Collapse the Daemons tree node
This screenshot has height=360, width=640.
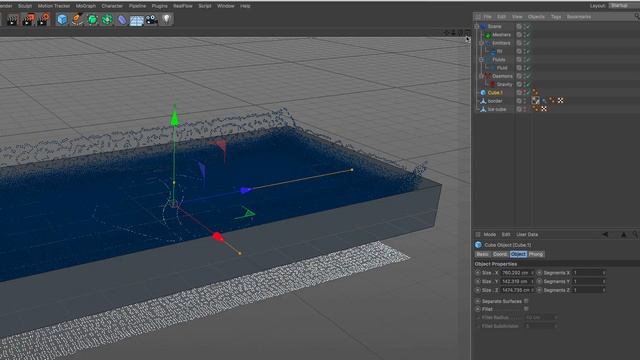click(x=481, y=76)
